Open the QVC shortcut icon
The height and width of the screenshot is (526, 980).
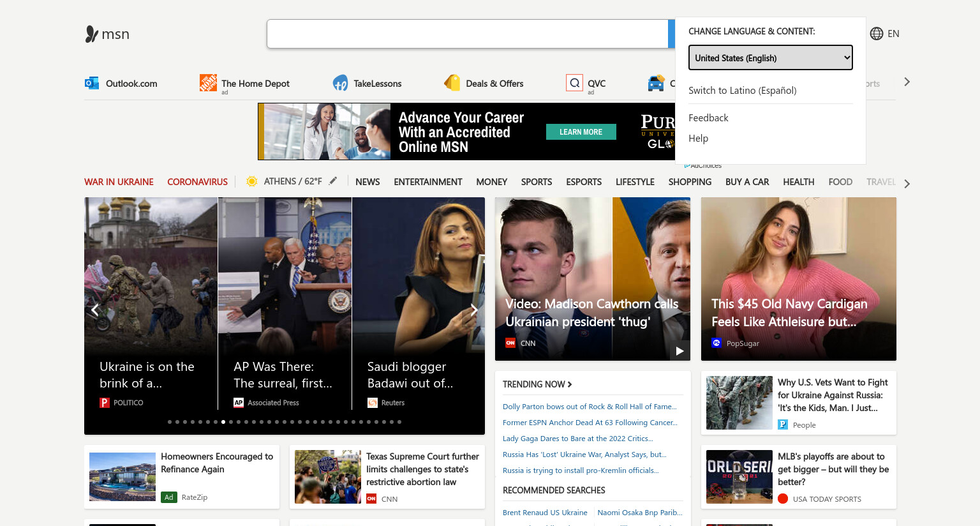[x=574, y=83]
